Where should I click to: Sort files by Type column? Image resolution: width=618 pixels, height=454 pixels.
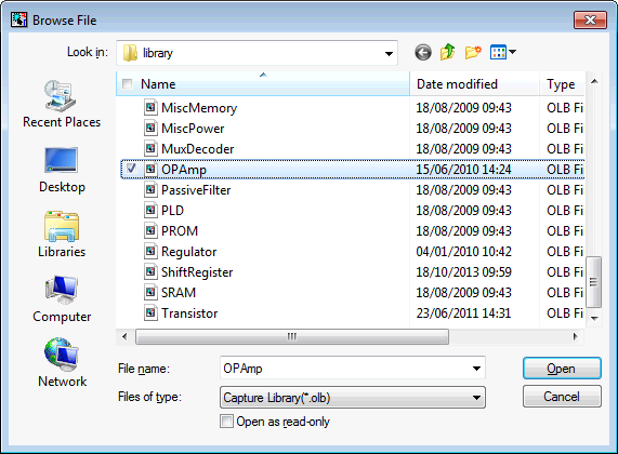click(x=561, y=85)
